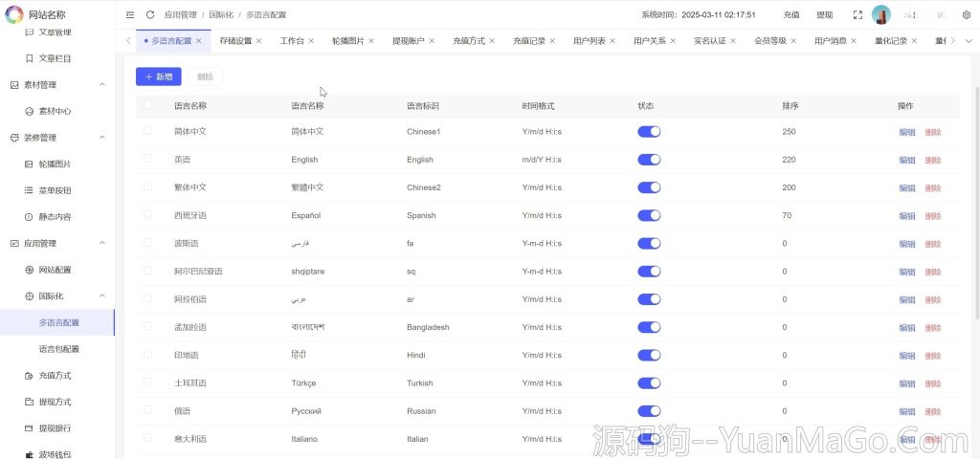The height and width of the screenshot is (459, 980).
Task: Check the 西班牙语 row checkbox
Action: tap(147, 214)
